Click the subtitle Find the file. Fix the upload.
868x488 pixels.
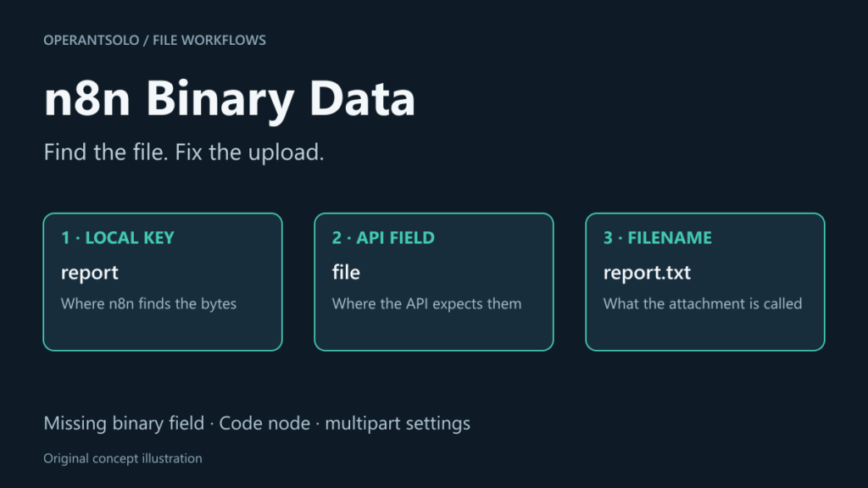[184, 152]
